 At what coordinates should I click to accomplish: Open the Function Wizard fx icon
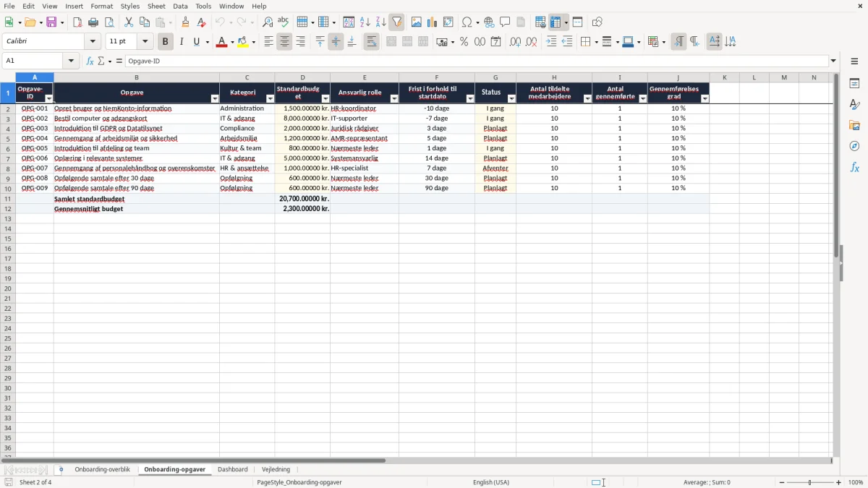click(x=90, y=61)
